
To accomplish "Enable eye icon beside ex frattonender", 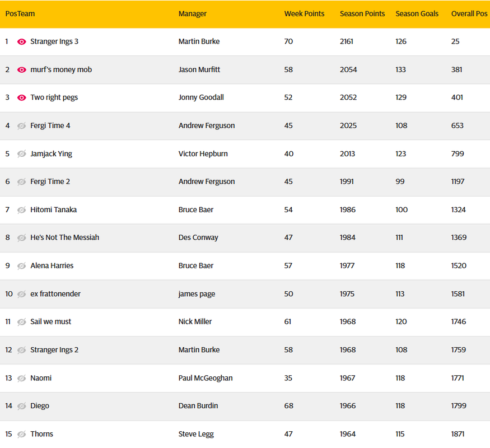I will pos(22,294).
